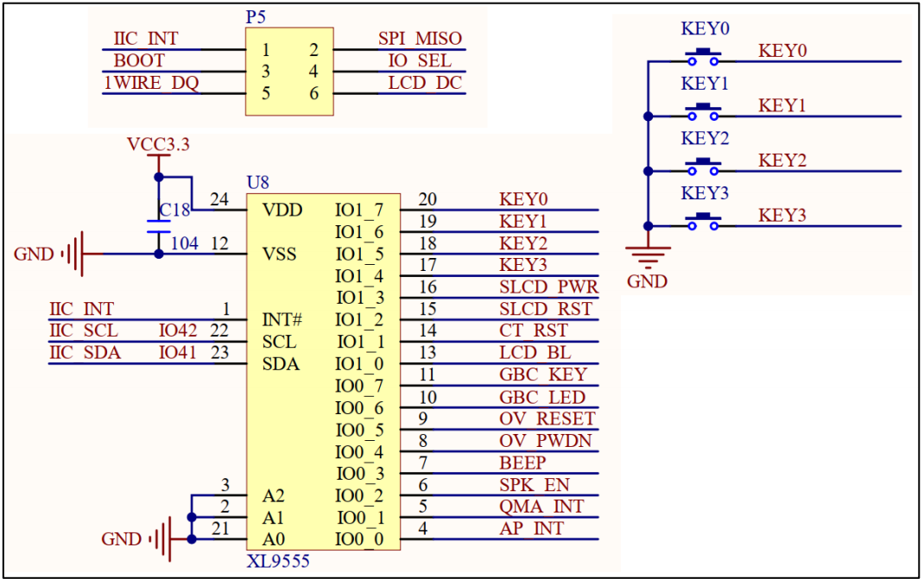Viewport: 924px width, 579px height.
Task: Click the SPI_MISO net label
Action: coord(420,38)
